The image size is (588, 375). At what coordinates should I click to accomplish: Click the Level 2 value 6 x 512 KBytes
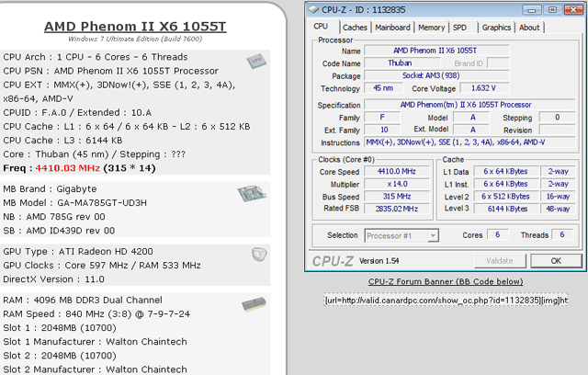[506, 197]
